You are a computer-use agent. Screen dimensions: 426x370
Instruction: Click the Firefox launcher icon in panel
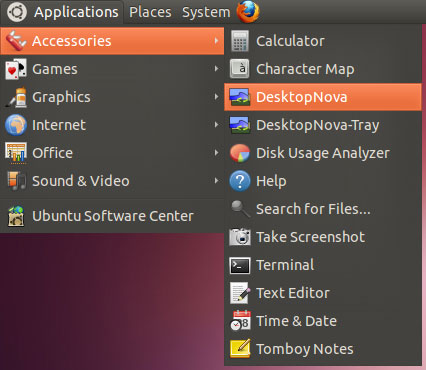coord(248,12)
